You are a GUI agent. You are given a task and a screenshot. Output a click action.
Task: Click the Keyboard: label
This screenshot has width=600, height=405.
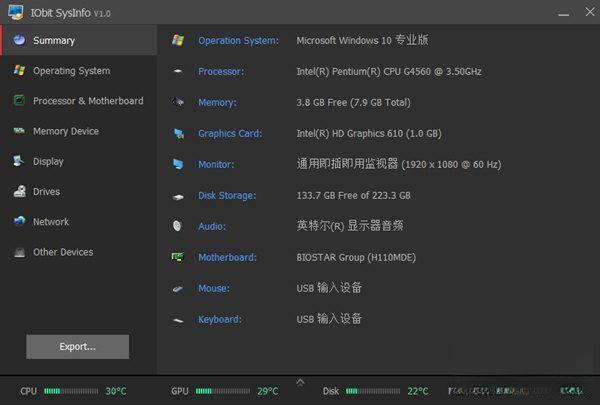220,319
